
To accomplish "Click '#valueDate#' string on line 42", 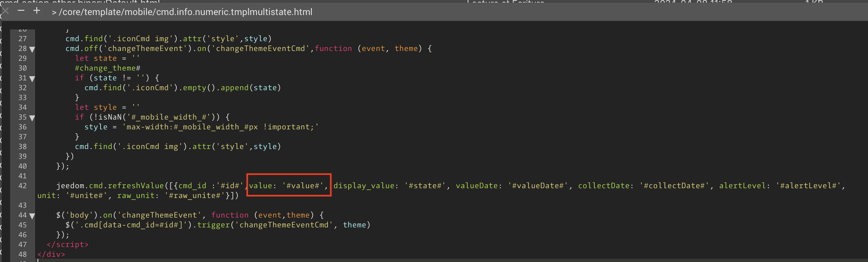I will coord(538,186).
